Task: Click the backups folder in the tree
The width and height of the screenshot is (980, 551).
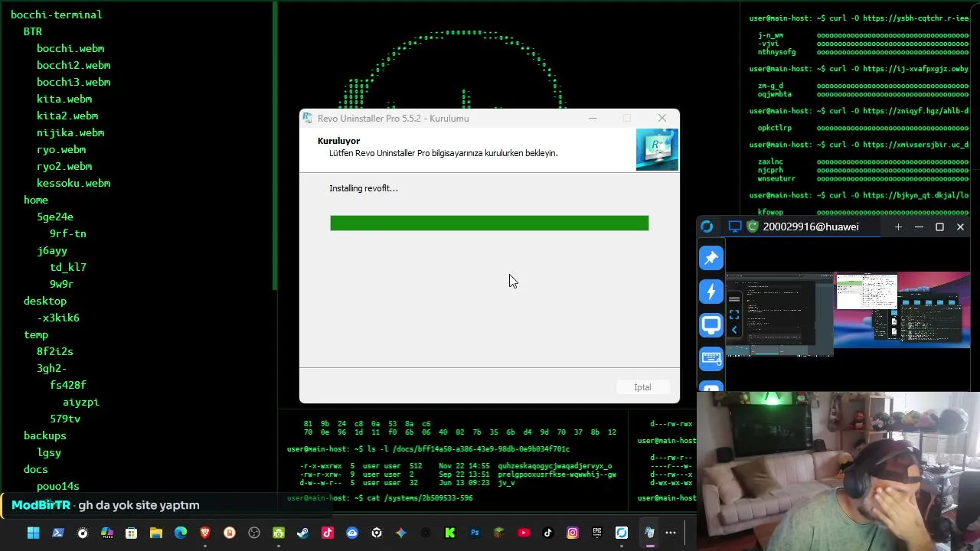Action: (x=45, y=435)
